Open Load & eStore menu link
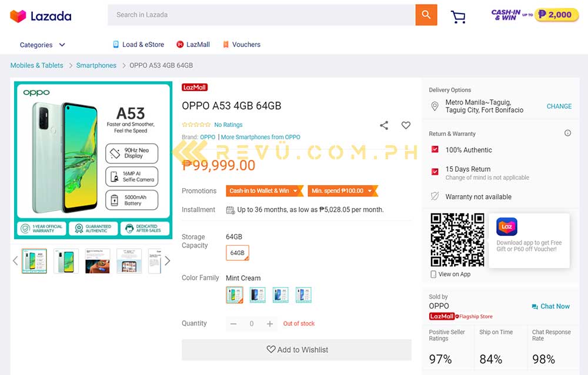This screenshot has height=375, width=588. point(138,45)
